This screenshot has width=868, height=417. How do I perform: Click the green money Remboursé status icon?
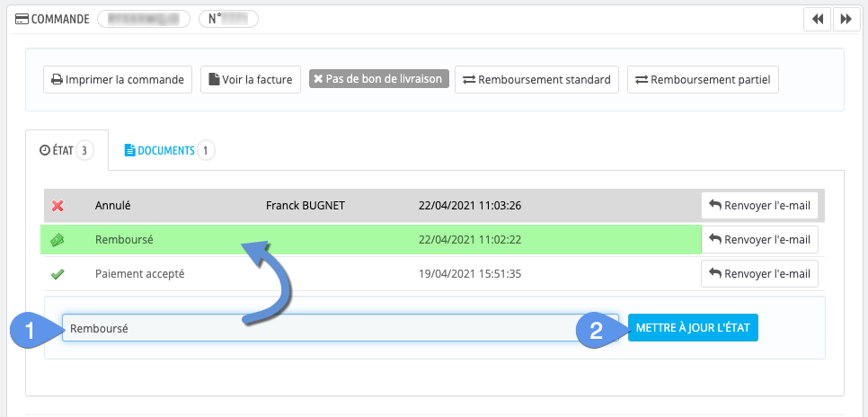point(58,240)
